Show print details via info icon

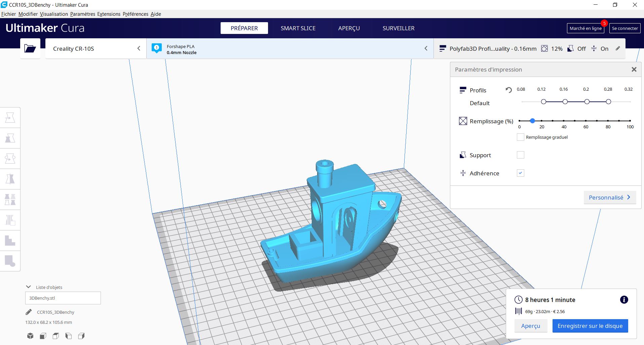(x=624, y=300)
